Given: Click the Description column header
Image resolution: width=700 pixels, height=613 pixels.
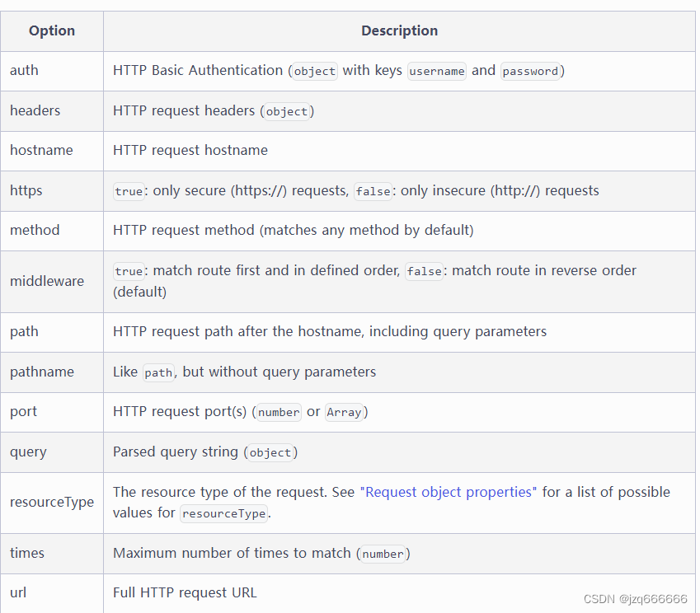Looking at the screenshot, I should [399, 30].
